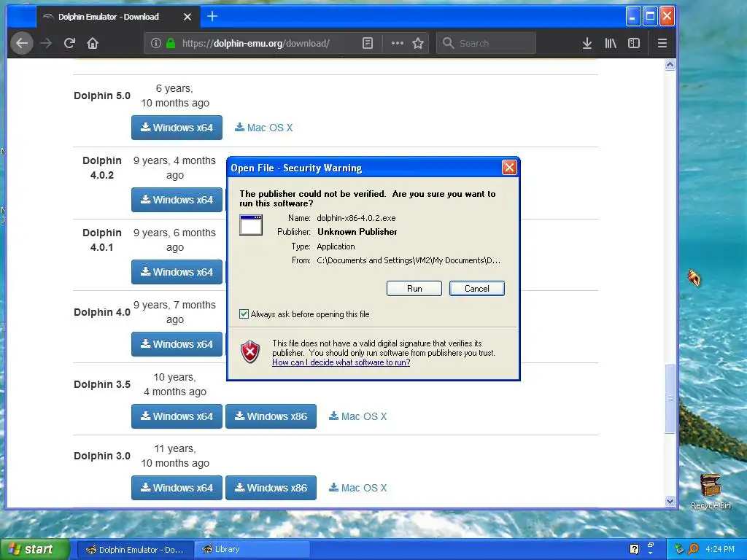
Task: Open the downloads arrow icon in toolbar
Action: coord(587,43)
